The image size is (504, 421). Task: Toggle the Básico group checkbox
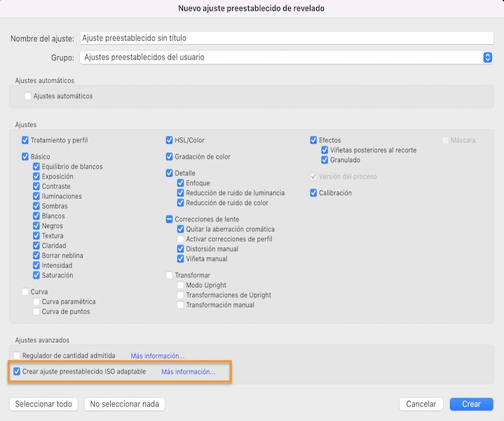click(x=26, y=157)
